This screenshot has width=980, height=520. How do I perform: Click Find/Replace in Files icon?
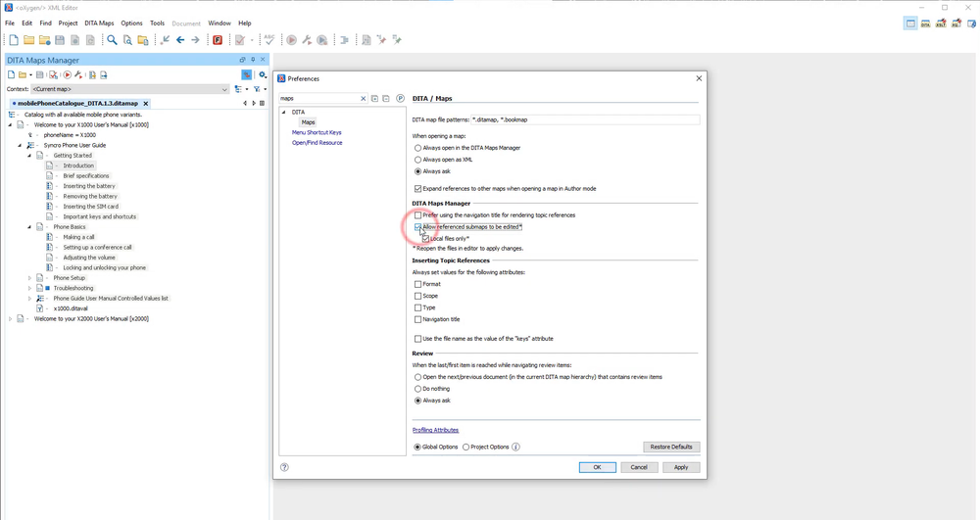(x=127, y=40)
